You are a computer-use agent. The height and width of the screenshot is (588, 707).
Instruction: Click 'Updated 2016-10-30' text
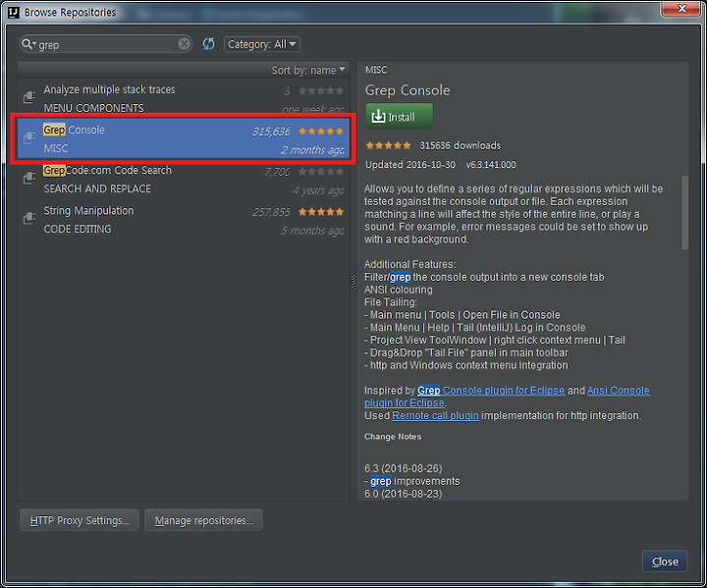coord(410,165)
